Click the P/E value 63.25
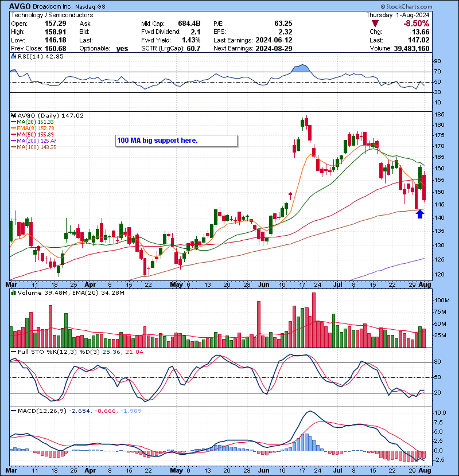The width and height of the screenshot is (459, 476). [x=283, y=24]
